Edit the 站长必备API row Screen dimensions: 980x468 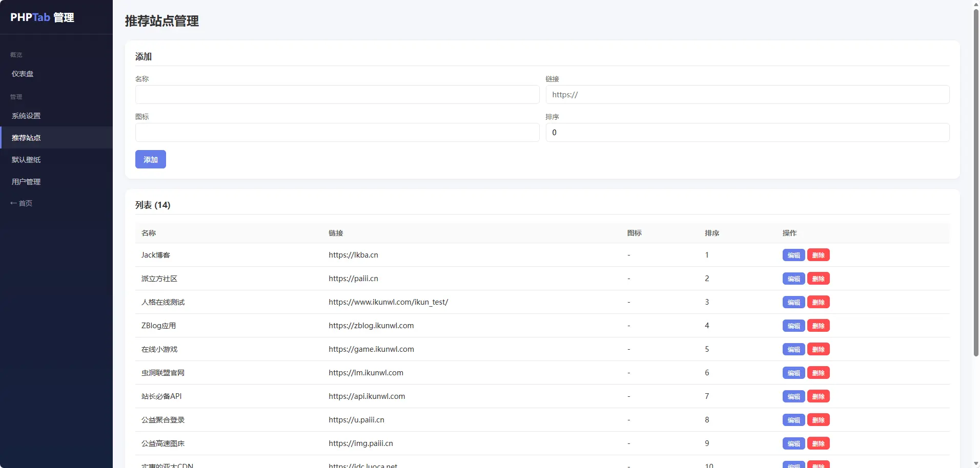(793, 396)
